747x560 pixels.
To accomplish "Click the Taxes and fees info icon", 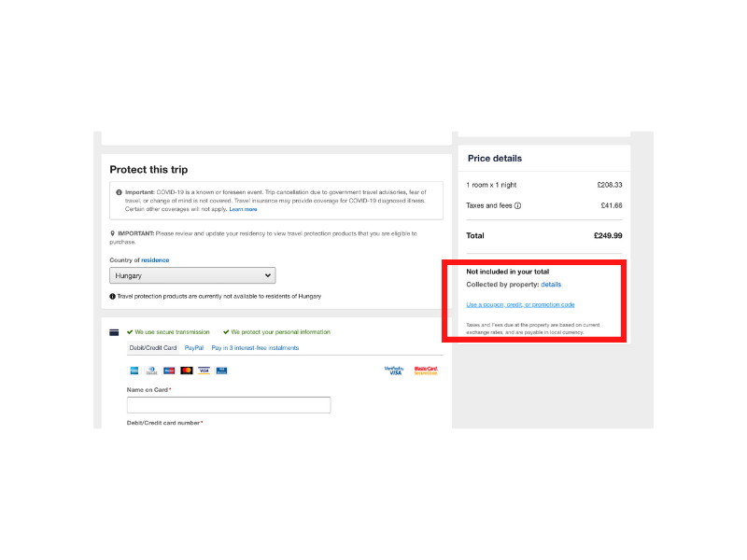I will click(x=518, y=205).
